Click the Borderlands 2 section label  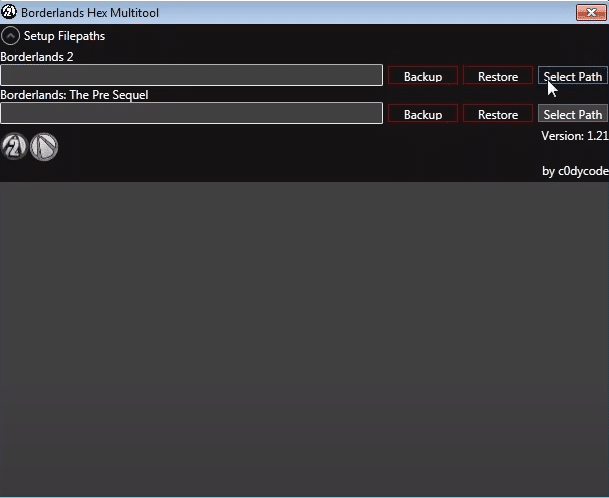37,57
